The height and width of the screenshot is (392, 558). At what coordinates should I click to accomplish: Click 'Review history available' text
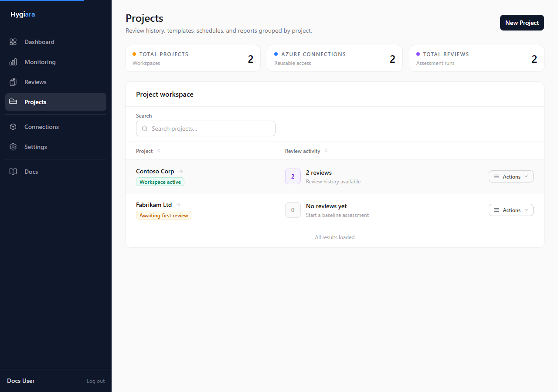click(x=333, y=182)
